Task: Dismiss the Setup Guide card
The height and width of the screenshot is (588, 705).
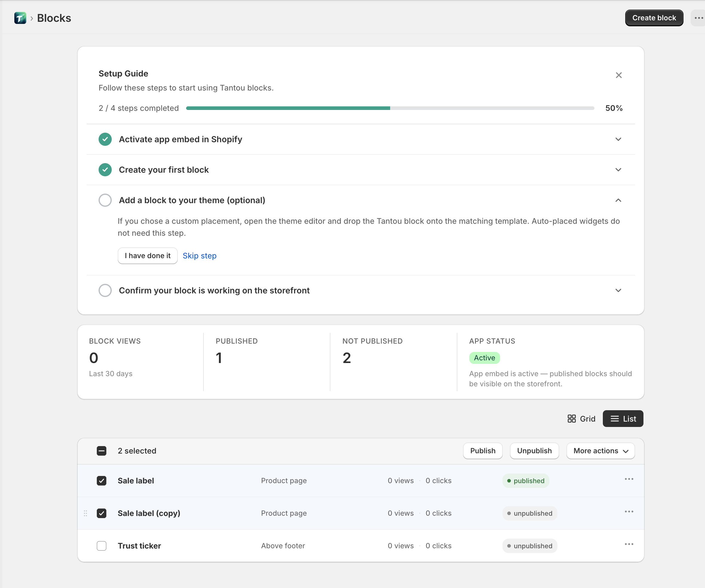Action: coord(618,75)
